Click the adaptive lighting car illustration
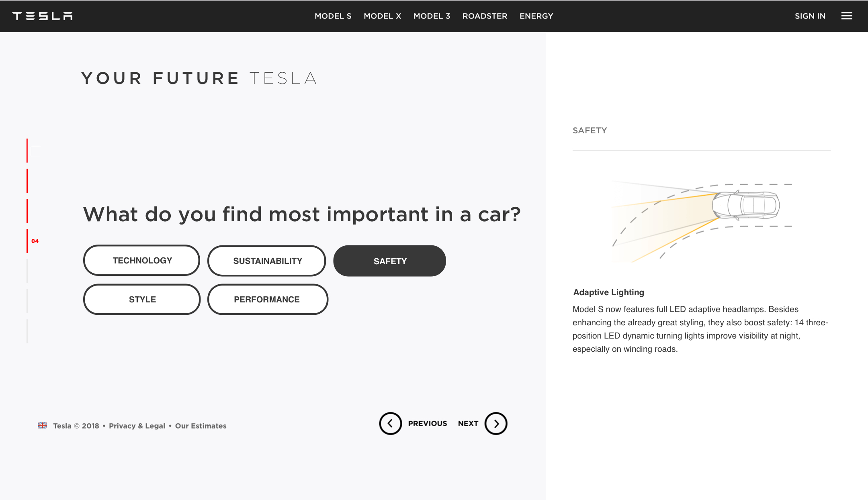The image size is (868, 500). click(701, 221)
